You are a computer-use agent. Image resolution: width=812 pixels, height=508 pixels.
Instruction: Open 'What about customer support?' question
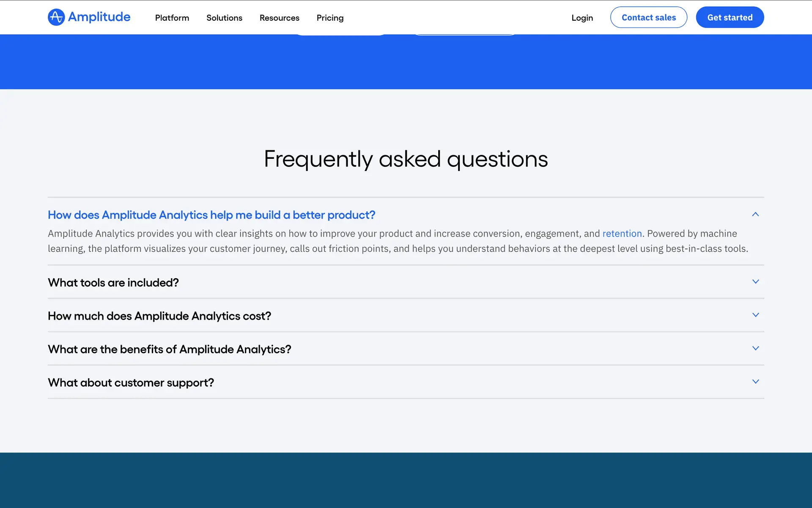coord(131,383)
